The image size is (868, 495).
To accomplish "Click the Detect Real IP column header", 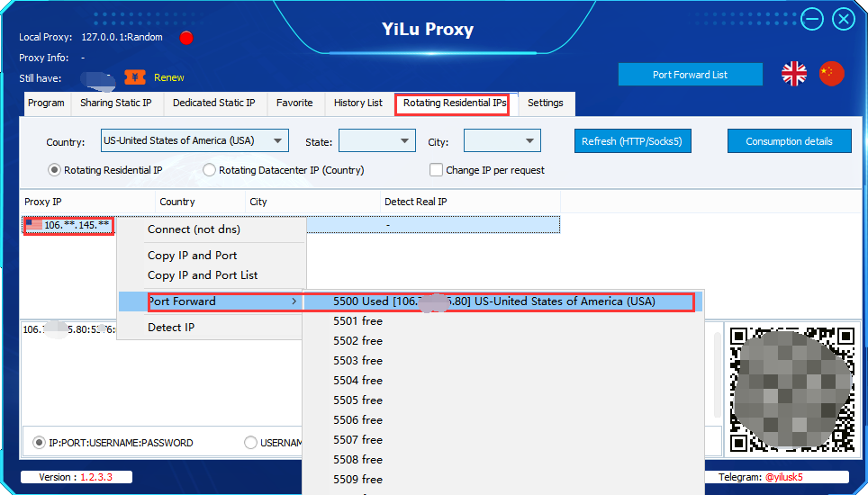I will [x=471, y=202].
